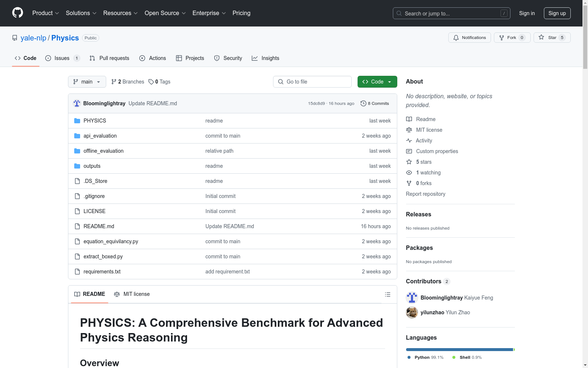Click the api_evaluation folder icon

[x=77, y=136]
